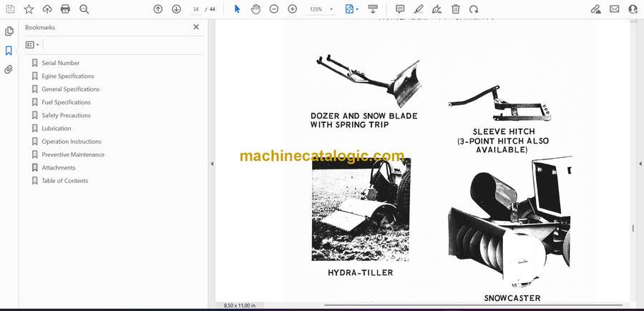Click the SNOWCASTER caption text
This screenshot has height=311, width=644.
pos(512,298)
